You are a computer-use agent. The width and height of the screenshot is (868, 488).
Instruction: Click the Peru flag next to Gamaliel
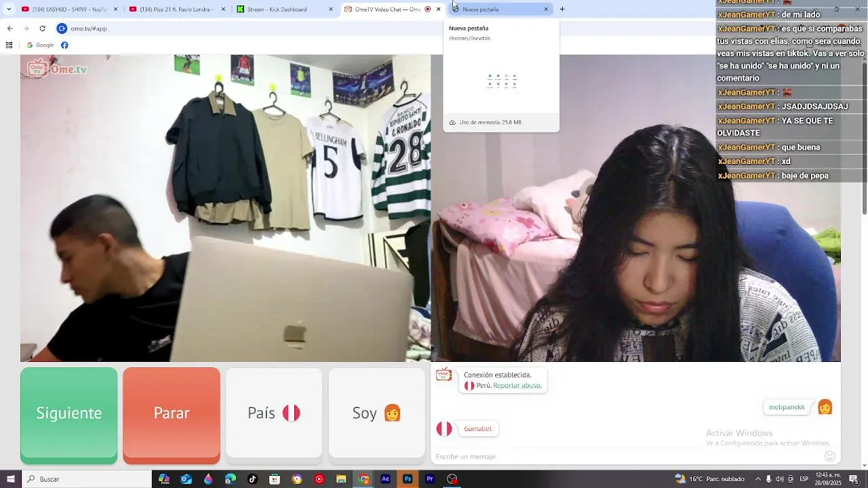click(x=444, y=428)
